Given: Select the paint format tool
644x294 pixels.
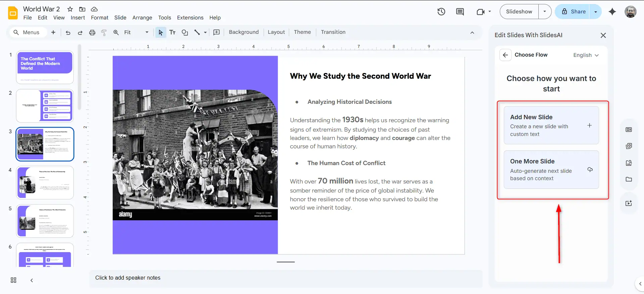Looking at the screenshot, I should [x=104, y=32].
